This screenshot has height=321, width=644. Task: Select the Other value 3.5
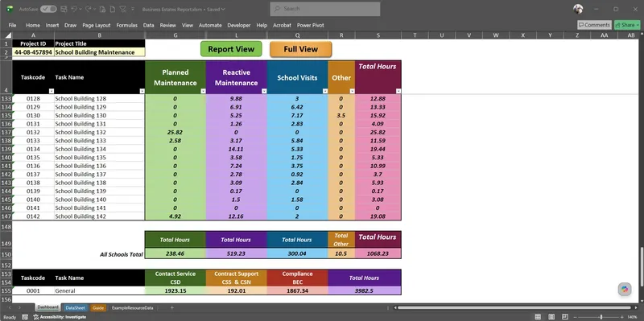coord(341,115)
